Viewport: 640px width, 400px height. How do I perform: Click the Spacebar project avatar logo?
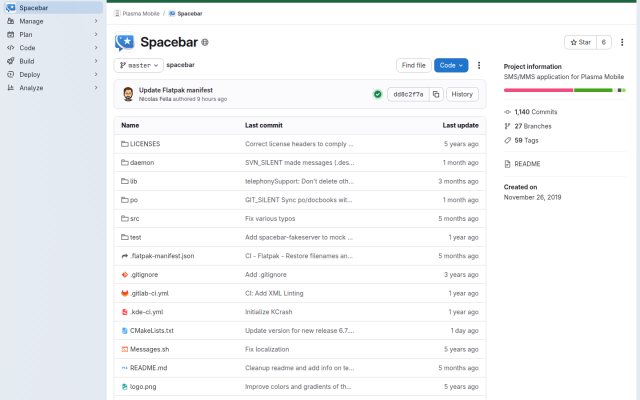click(x=124, y=42)
